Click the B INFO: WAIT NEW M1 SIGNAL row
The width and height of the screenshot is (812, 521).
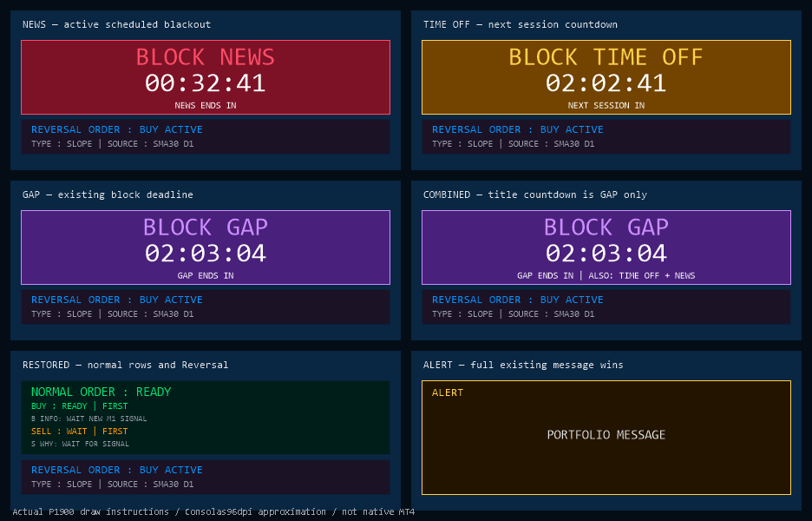89,419
